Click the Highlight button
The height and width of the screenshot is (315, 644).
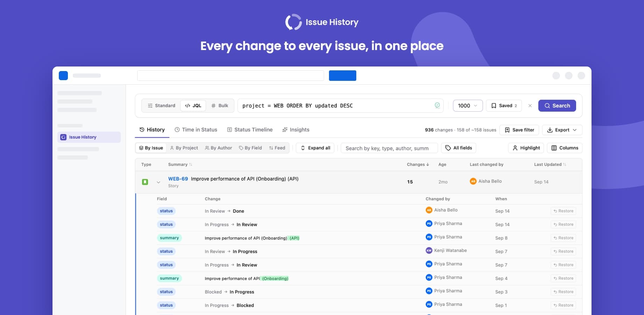point(526,148)
